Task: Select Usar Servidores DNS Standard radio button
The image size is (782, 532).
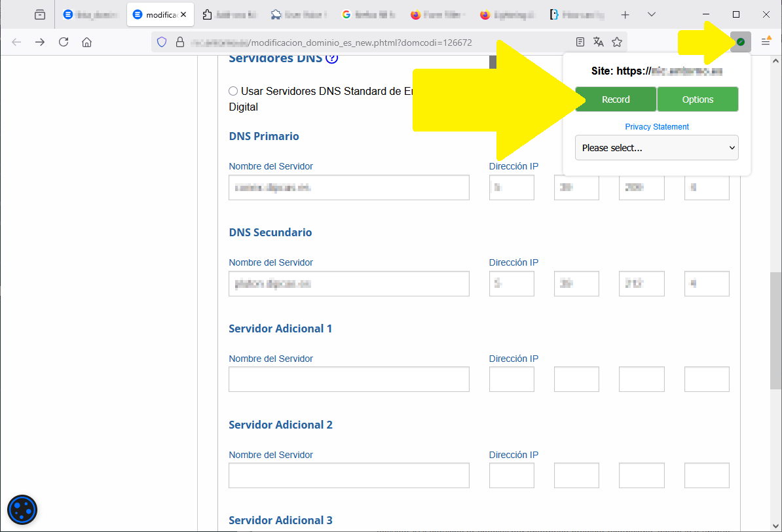Action: 233,91
